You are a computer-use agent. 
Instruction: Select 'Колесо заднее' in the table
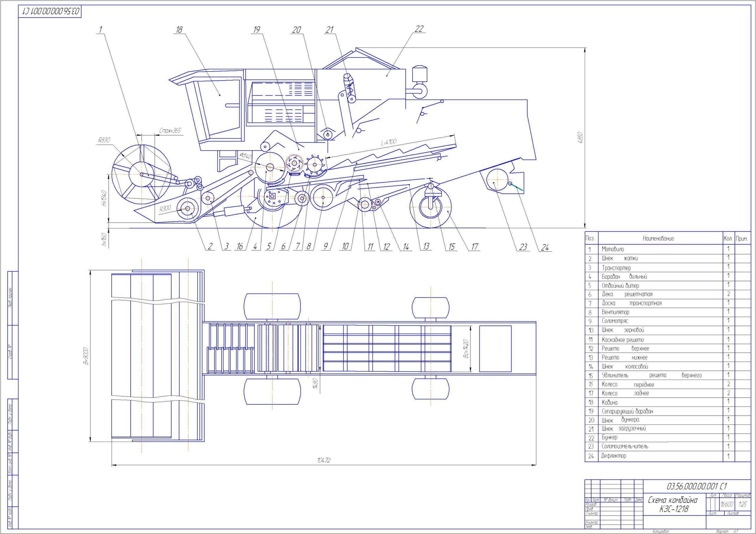point(668,393)
